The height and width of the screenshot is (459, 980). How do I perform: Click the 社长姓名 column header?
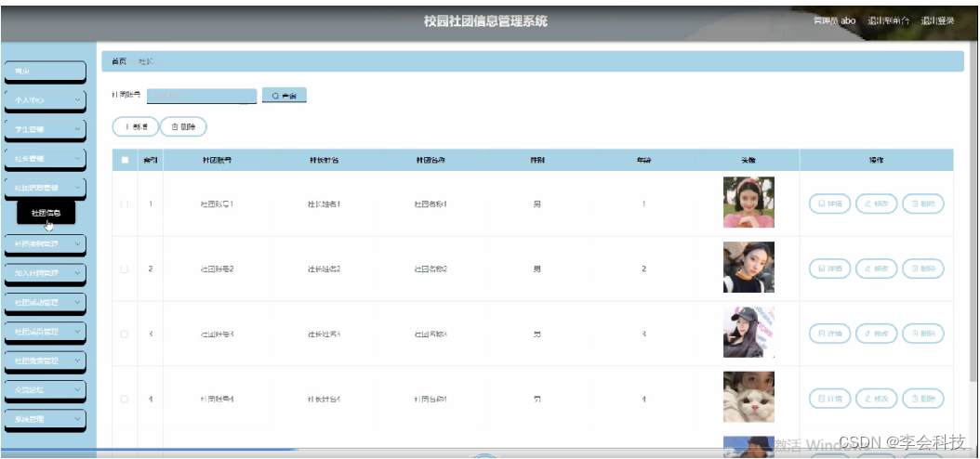coord(324,161)
